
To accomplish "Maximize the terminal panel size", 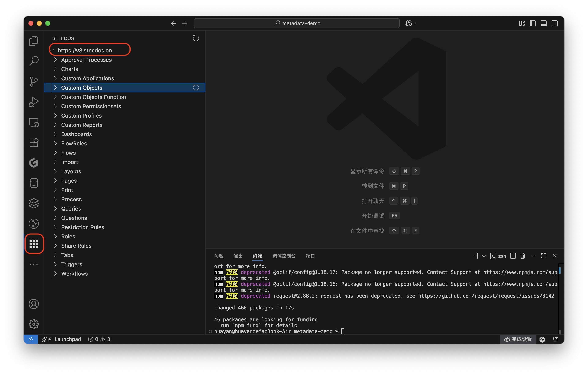I will tap(544, 256).
